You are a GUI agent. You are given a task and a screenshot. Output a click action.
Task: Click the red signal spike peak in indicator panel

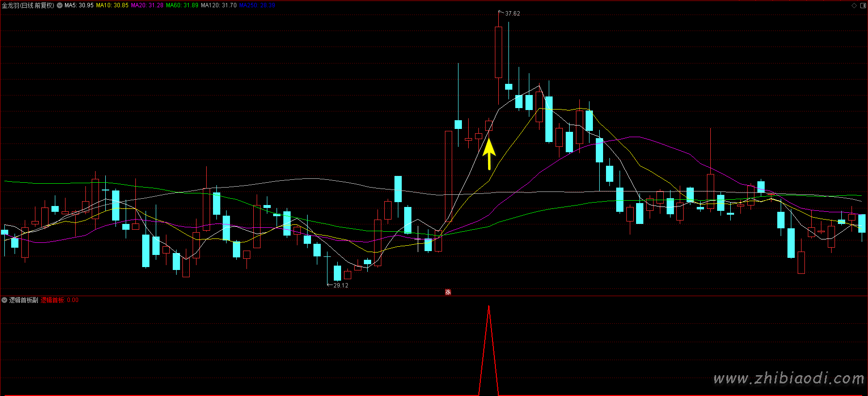489,306
